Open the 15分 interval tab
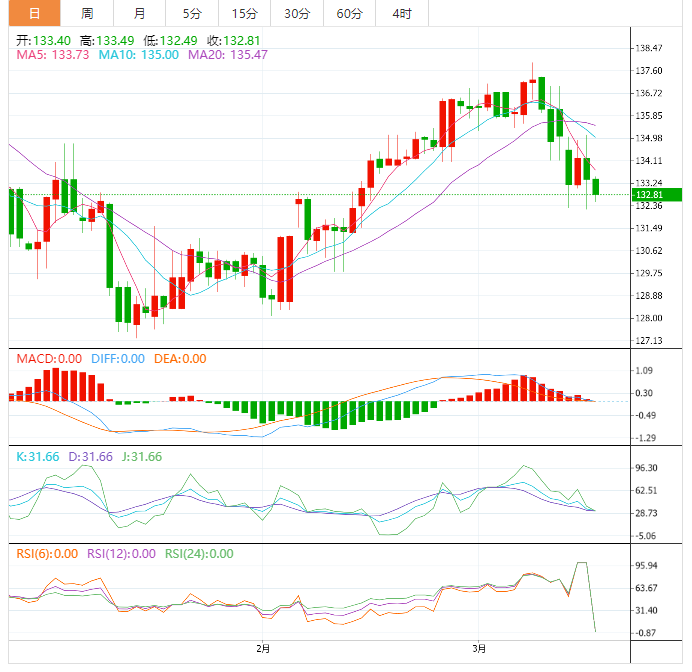 [x=244, y=13]
